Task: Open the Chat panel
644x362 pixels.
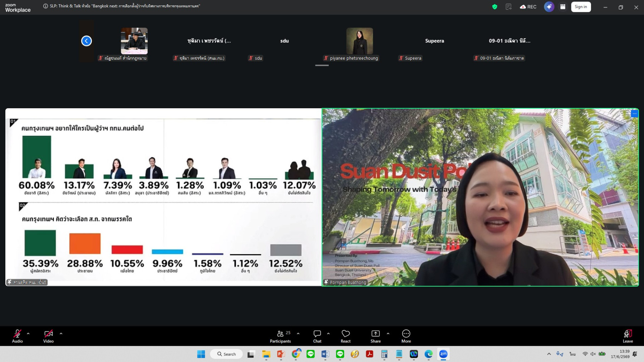Action: (317, 336)
